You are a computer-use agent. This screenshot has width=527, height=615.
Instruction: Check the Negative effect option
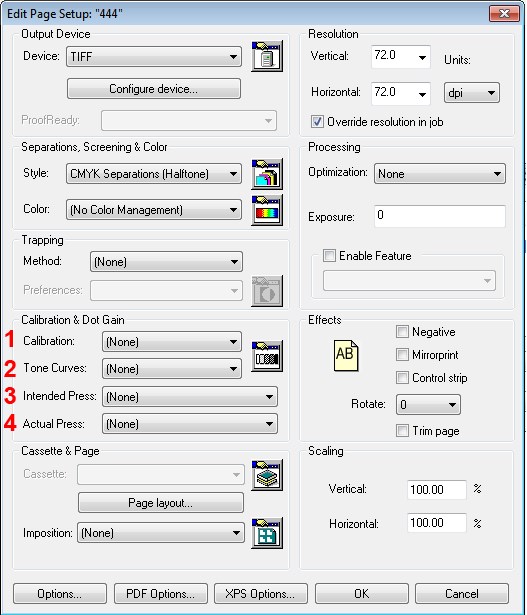point(402,332)
